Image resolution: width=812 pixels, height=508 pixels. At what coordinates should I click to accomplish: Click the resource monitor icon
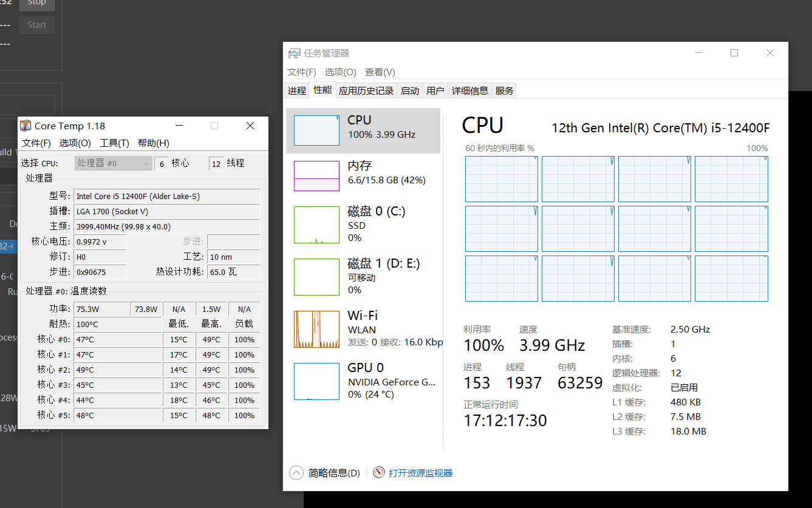379,473
